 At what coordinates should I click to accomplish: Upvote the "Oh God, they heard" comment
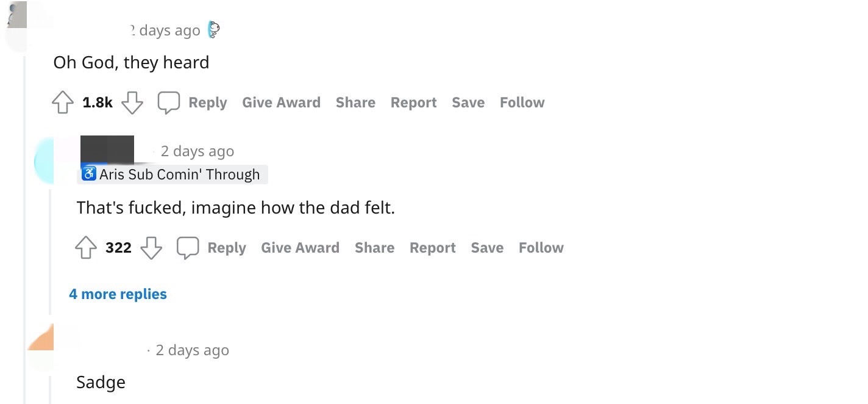pyautogui.click(x=63, y=103)
